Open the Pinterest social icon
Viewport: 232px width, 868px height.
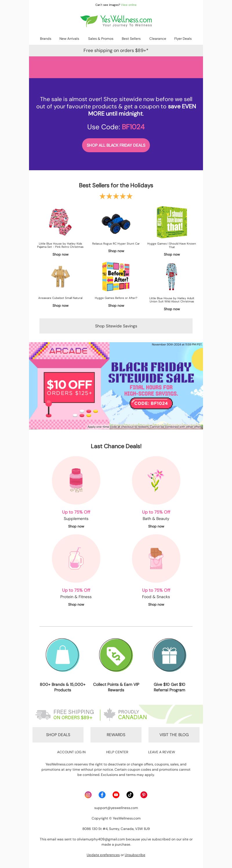pyautogui.click(x=144, y=795)
